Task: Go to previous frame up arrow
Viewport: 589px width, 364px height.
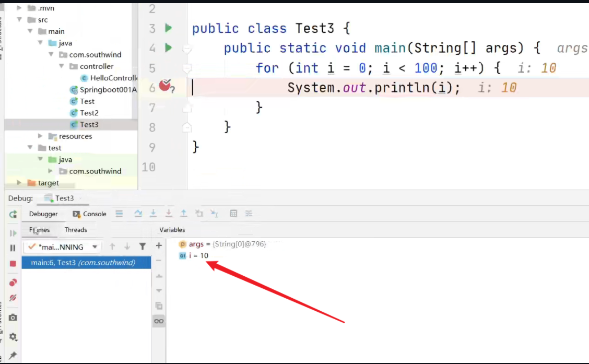Action: (x=112, y=246)
